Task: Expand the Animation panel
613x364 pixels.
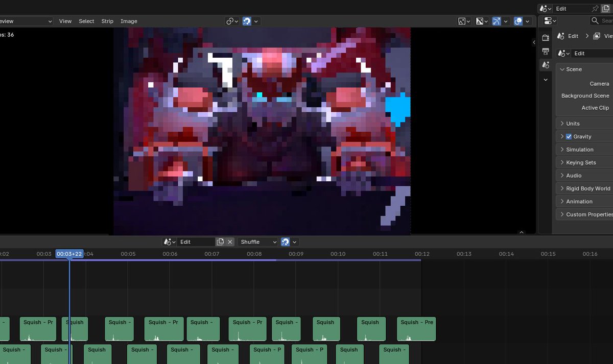Action: [x=584, y=202]
